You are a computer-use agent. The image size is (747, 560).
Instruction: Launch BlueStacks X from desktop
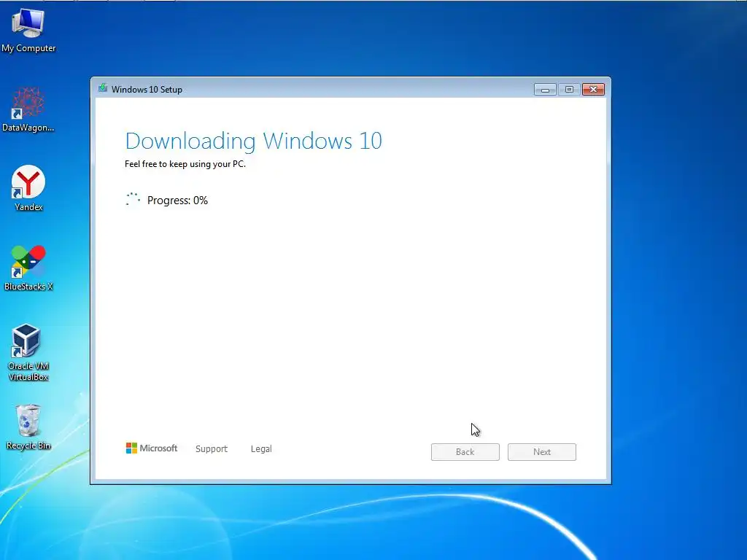click(28, 268)
